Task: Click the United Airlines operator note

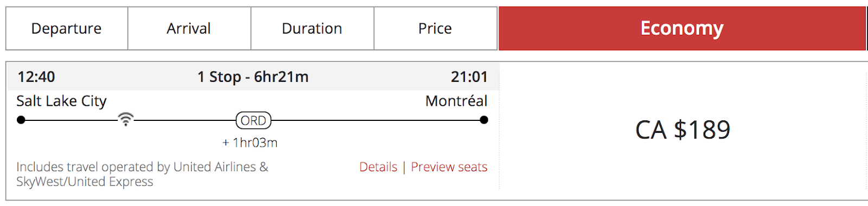Action: [142, 174]
